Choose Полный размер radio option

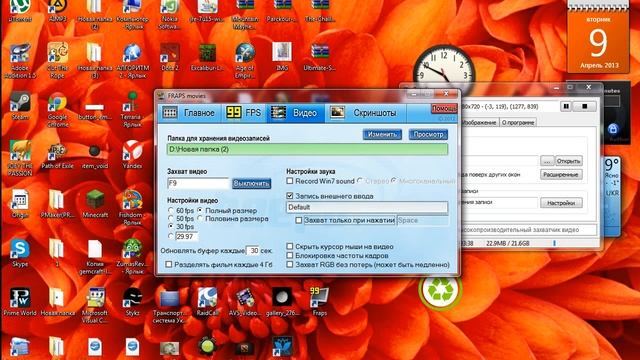pos(200,211)
